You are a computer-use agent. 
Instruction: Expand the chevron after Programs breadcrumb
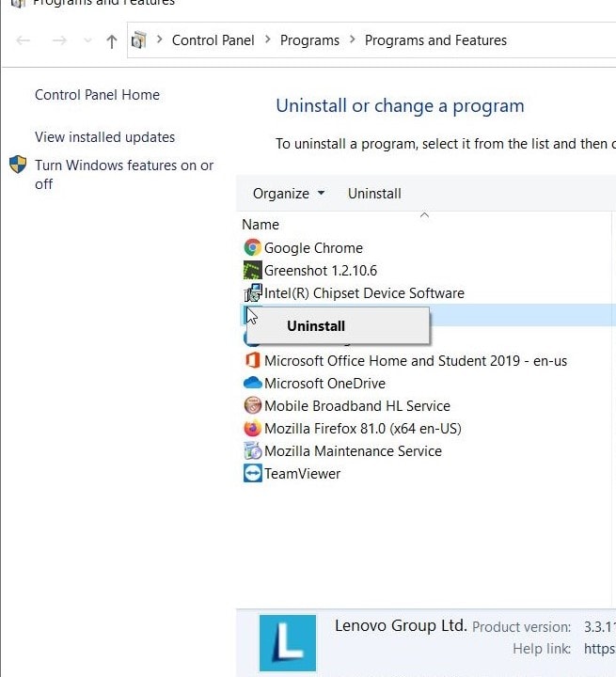352,39
